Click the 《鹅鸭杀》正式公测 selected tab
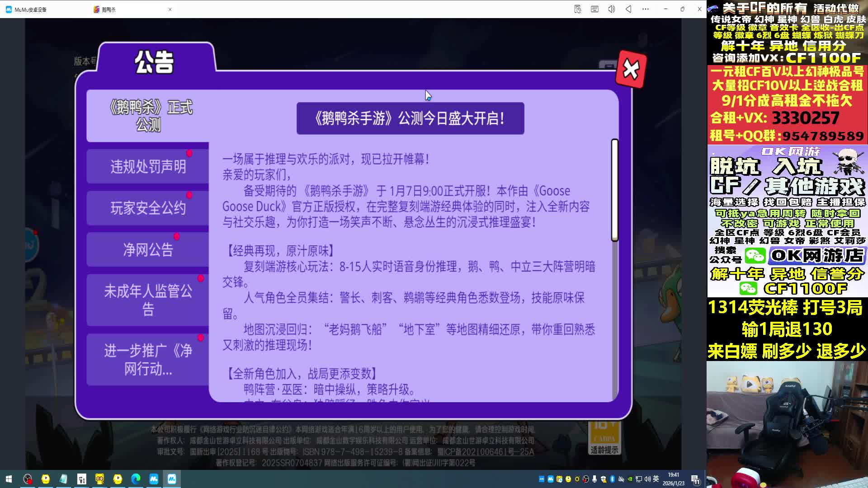The image size is (868, 488). [x=149, y=116]
